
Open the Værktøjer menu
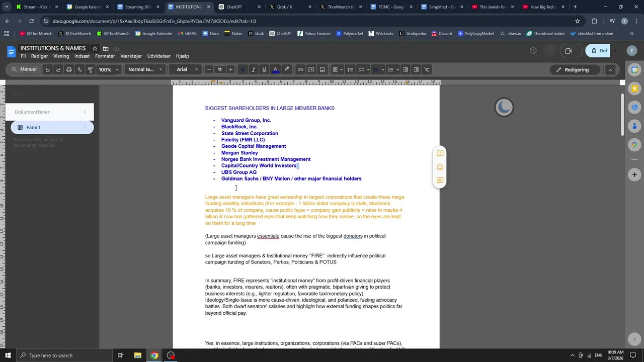131,56
